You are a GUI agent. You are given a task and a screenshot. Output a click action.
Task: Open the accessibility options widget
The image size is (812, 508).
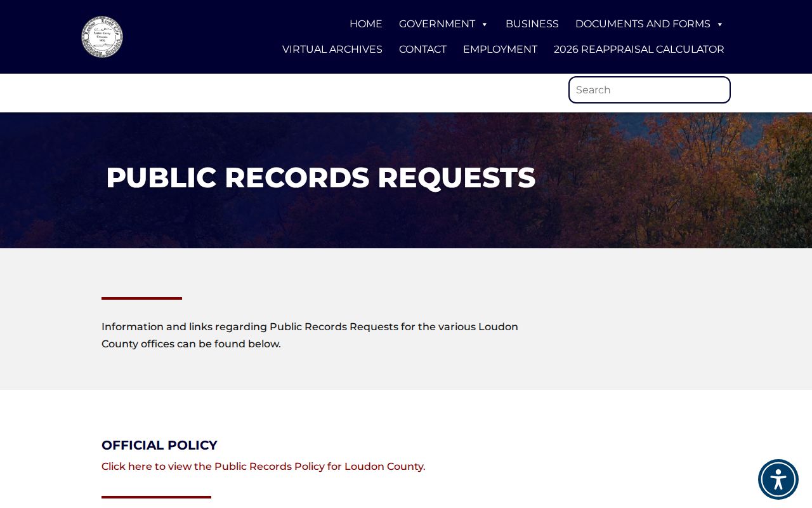(778, 479)
